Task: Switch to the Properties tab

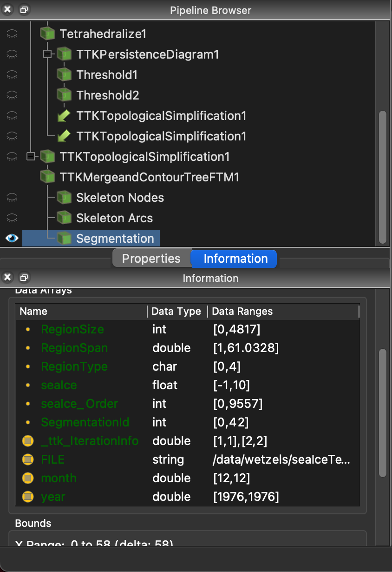Action: click(x=150, y=258)
